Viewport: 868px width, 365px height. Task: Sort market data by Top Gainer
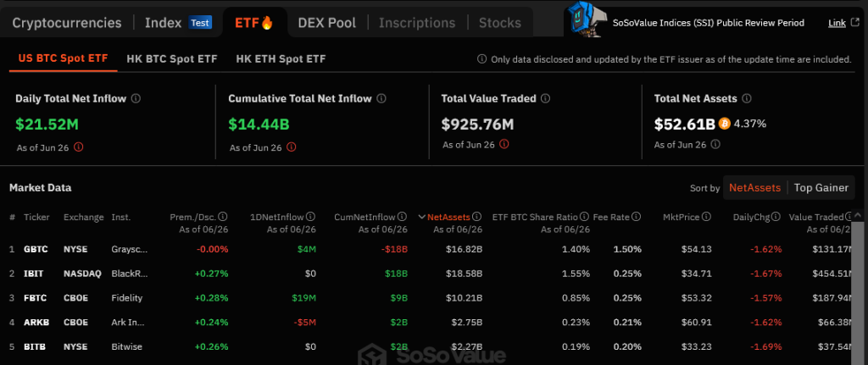(x=821, y=187)
